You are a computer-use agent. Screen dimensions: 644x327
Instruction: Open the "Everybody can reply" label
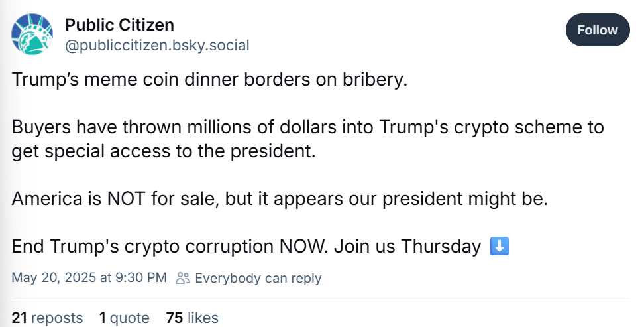(258, 279)
